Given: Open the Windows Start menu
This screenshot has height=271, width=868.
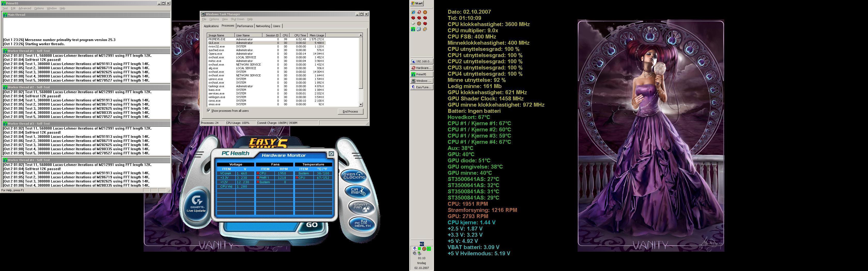Looking at the screenshot, I should 417,3.
